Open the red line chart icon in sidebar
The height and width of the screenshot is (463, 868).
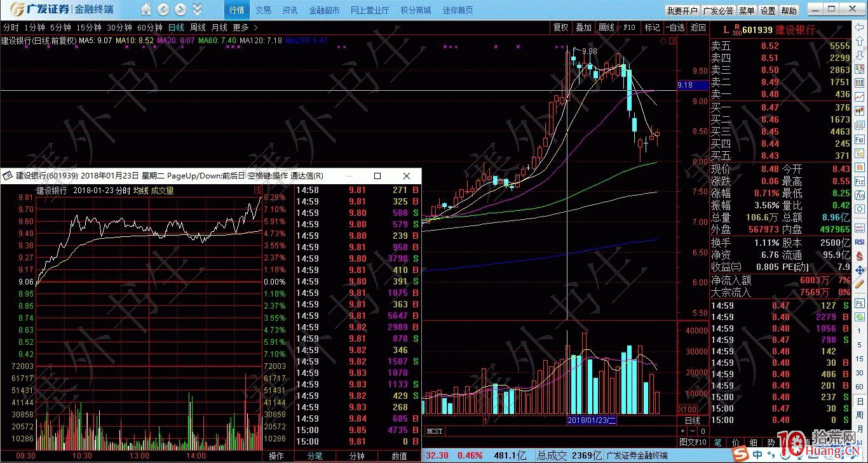pos(859,97)
